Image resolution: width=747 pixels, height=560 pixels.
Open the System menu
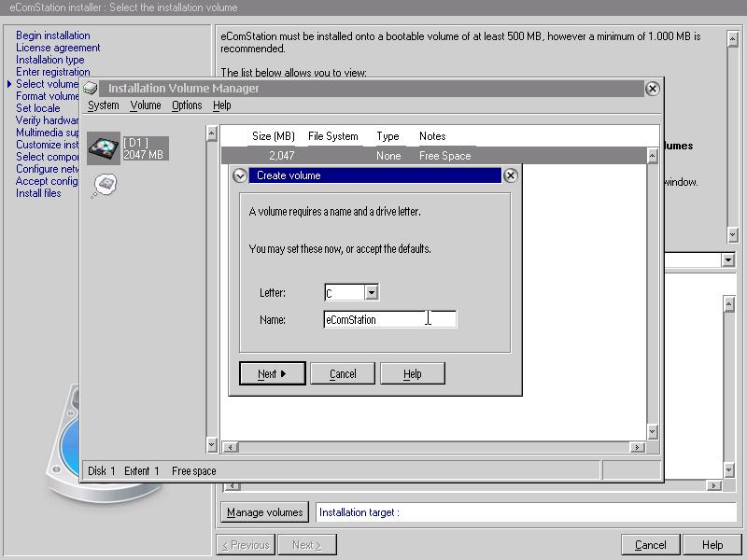point(103,105)
